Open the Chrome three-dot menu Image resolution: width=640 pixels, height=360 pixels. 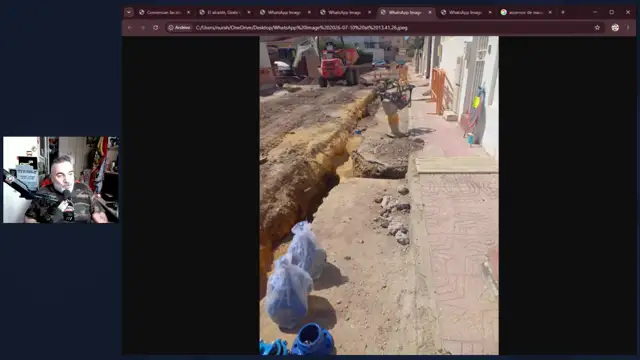click(628, 28)
